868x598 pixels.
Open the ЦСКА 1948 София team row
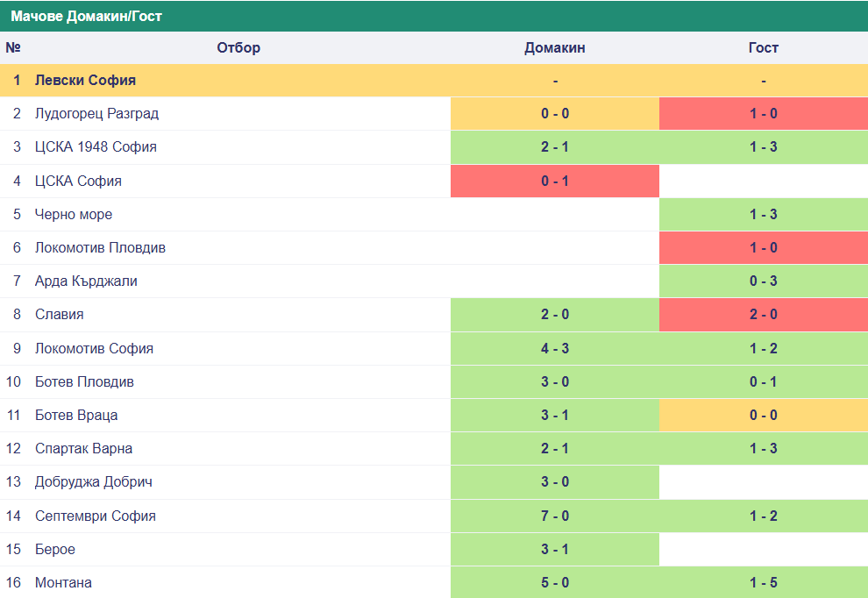coord(434,147)
